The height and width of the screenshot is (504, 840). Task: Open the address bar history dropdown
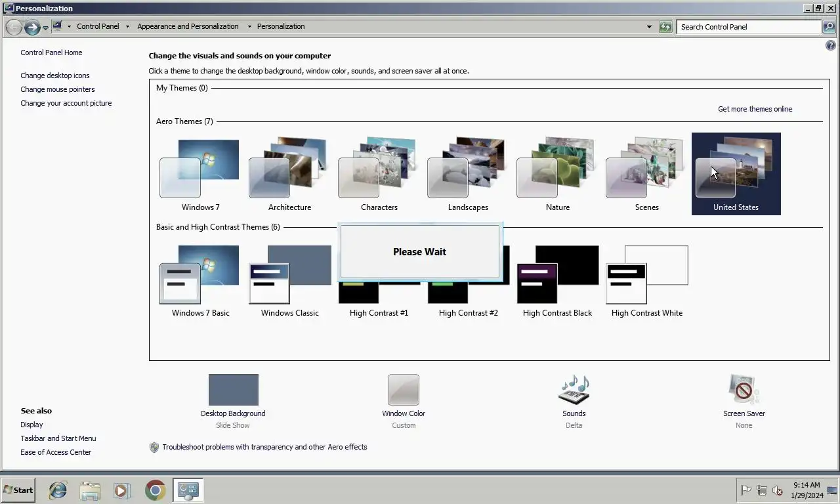(649, 27)
